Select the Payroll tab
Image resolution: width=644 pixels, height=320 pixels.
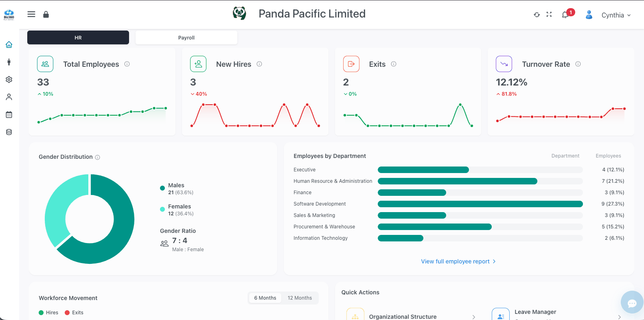coord(186,37)
